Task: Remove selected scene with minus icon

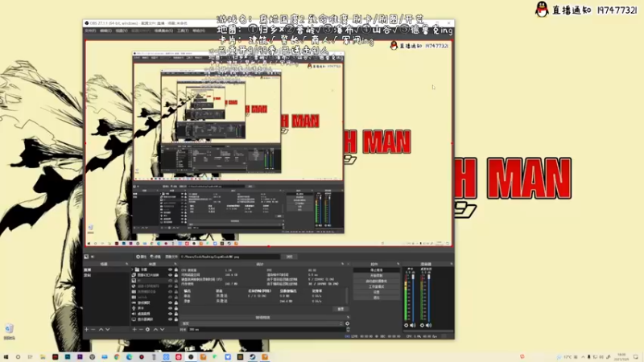Action: pyautogui.click(x=93, y=330)
